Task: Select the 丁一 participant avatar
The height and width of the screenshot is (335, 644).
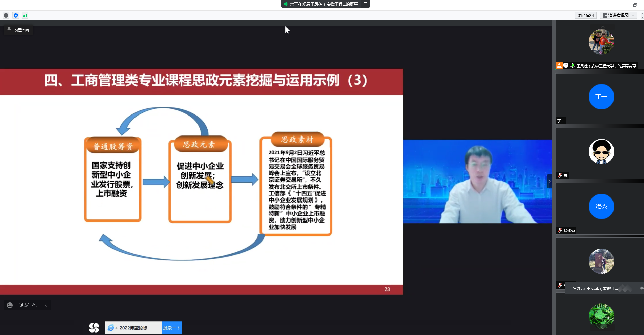Action: pos(601,97)
